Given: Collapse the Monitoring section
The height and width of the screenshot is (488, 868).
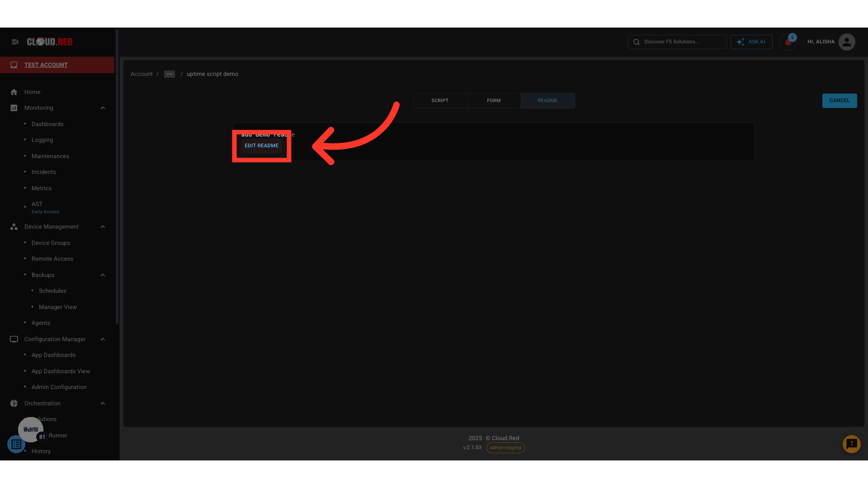Looking at the screenshot, I should coord(103,108).
